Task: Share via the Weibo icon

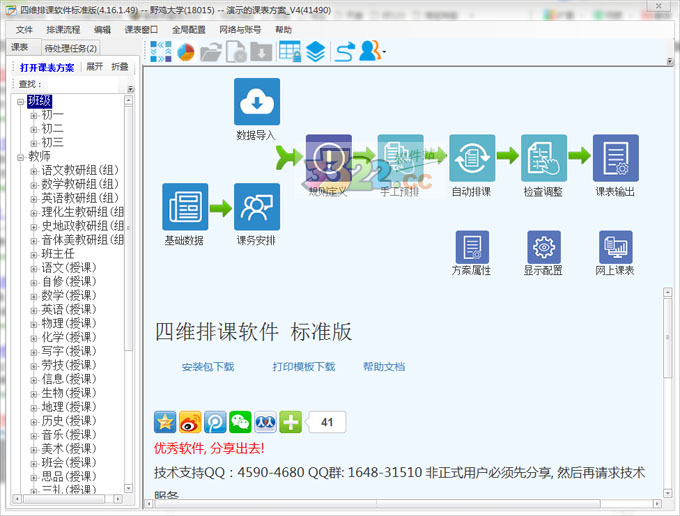Action: pyautogui.click(x=190, y=422)
